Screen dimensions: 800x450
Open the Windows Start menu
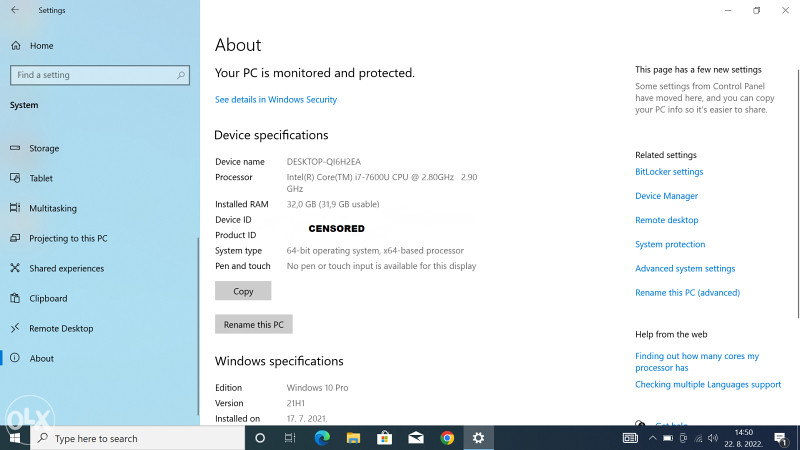[15, 438]
